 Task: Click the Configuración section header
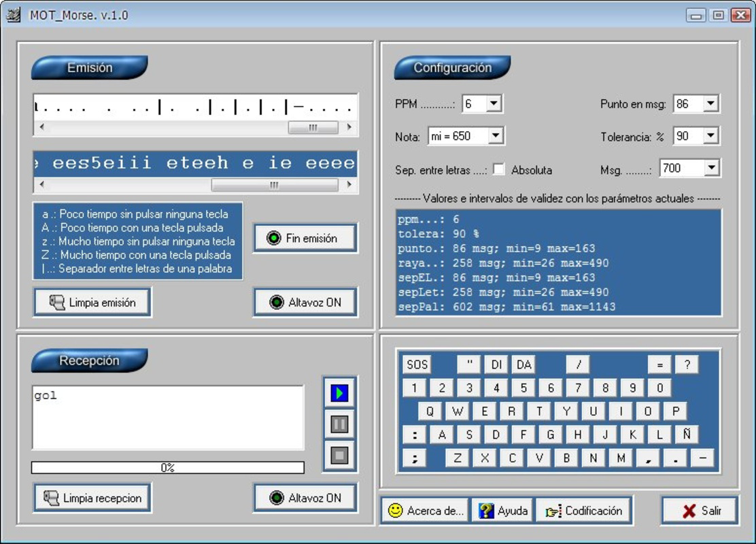(x=452, y=67)
